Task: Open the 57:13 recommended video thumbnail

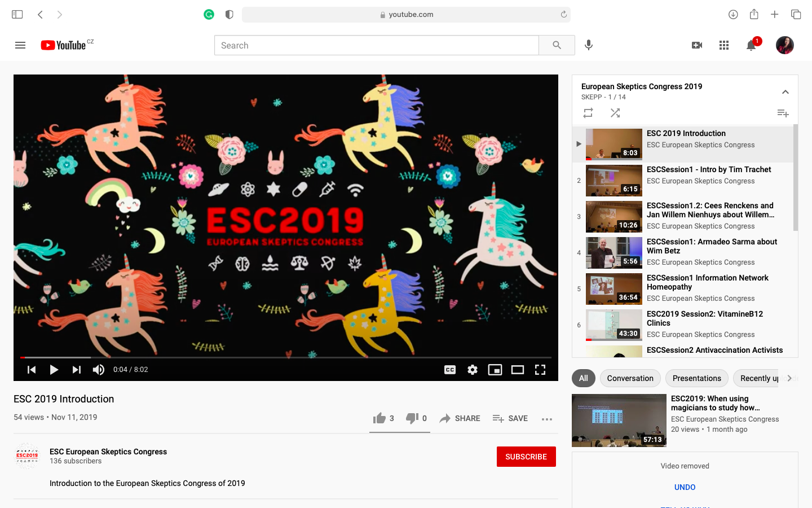Action: (x=619, y=421)
